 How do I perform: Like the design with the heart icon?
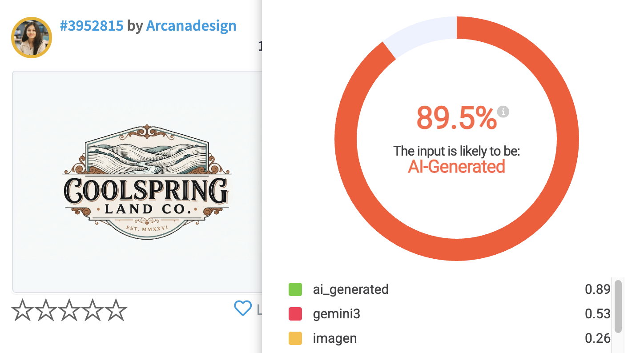coord(243,308)
